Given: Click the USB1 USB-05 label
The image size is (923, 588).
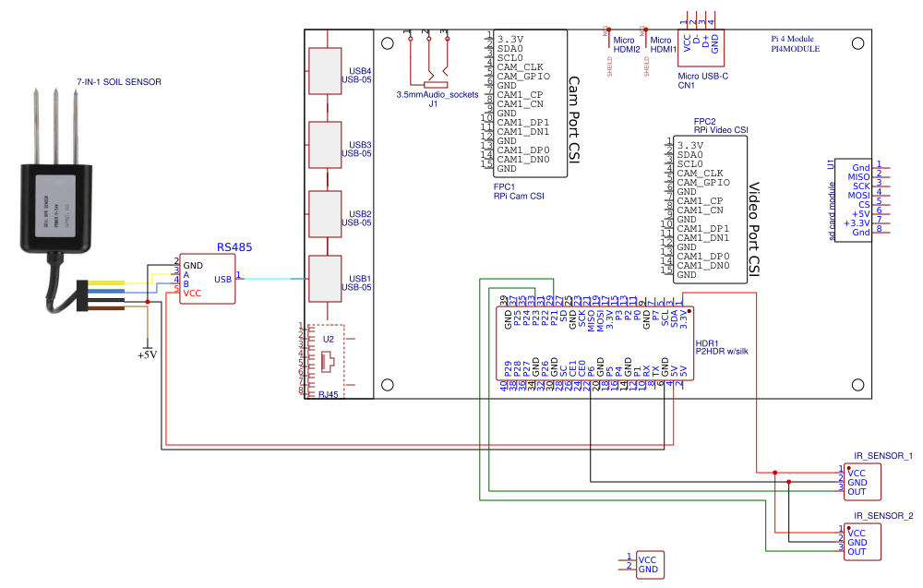Looking at the screenshot, I should (x=356, y=282).
